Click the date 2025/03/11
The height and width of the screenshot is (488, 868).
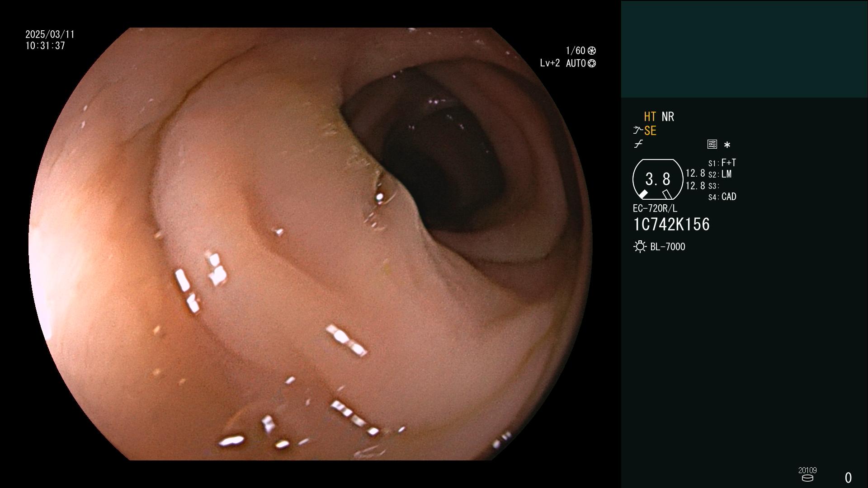pos(50,35)
